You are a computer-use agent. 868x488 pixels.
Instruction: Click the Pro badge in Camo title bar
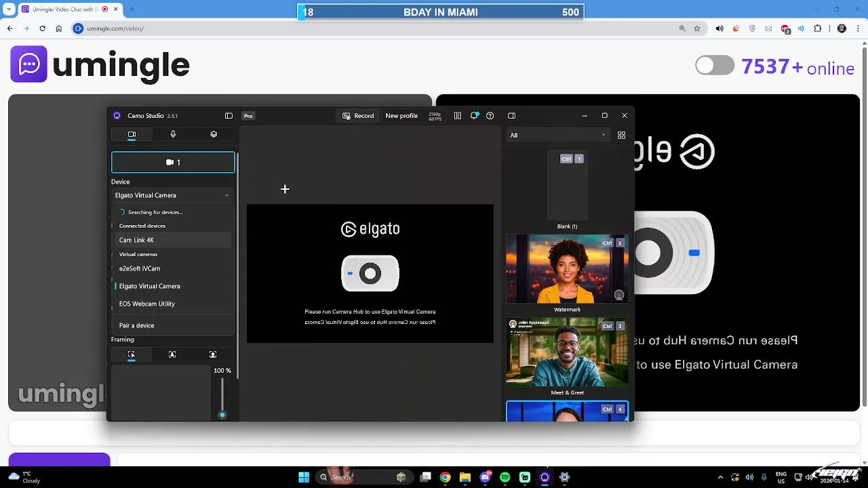click(x=248, y=116)
